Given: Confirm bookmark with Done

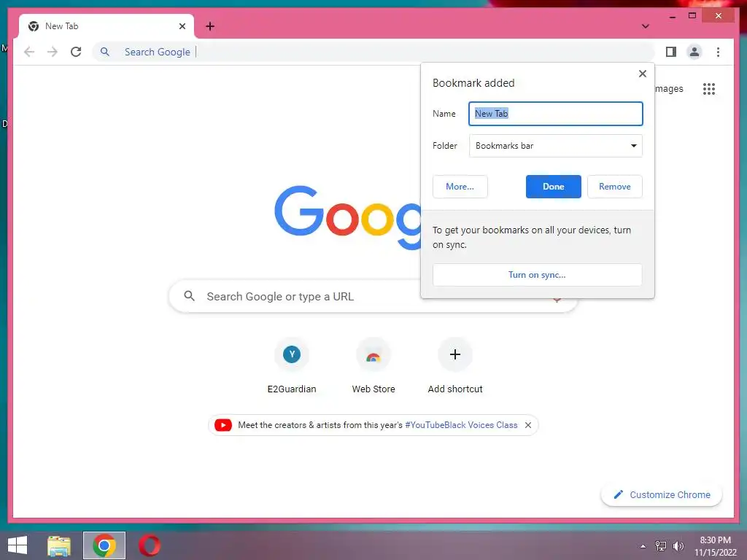Looking at the screenshot, I should (x=553, y=187).
